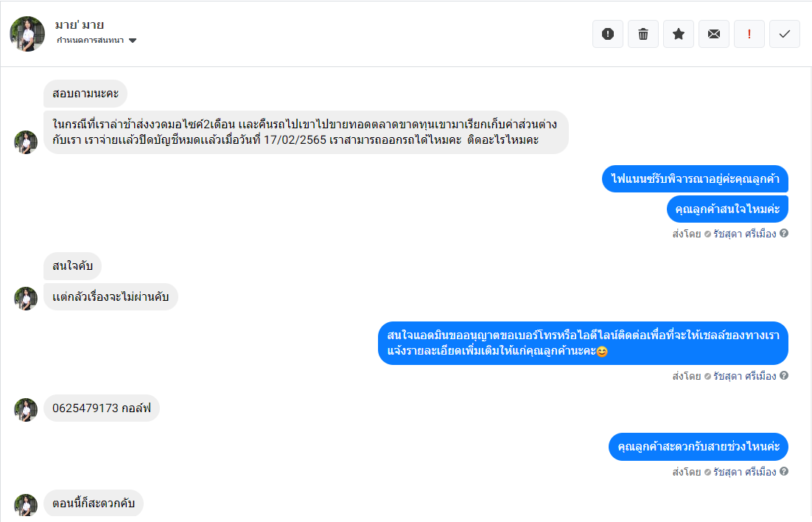Mark conversation done with checkmark icon
The width and height of the screenshot is (812, 522).
785,34
